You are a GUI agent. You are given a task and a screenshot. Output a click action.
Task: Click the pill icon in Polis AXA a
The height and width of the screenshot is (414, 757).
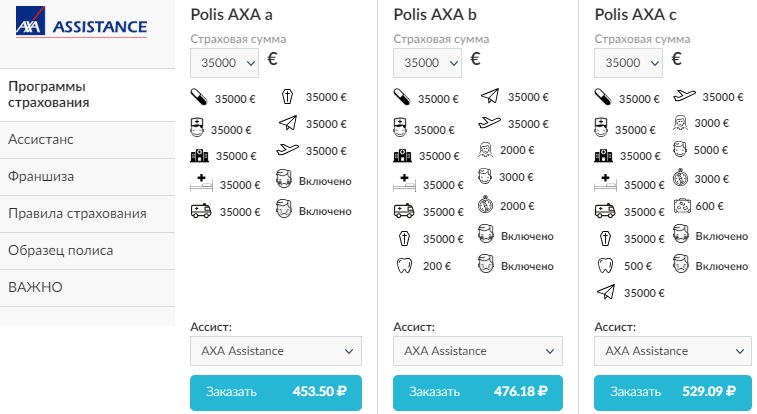[199, 98]
